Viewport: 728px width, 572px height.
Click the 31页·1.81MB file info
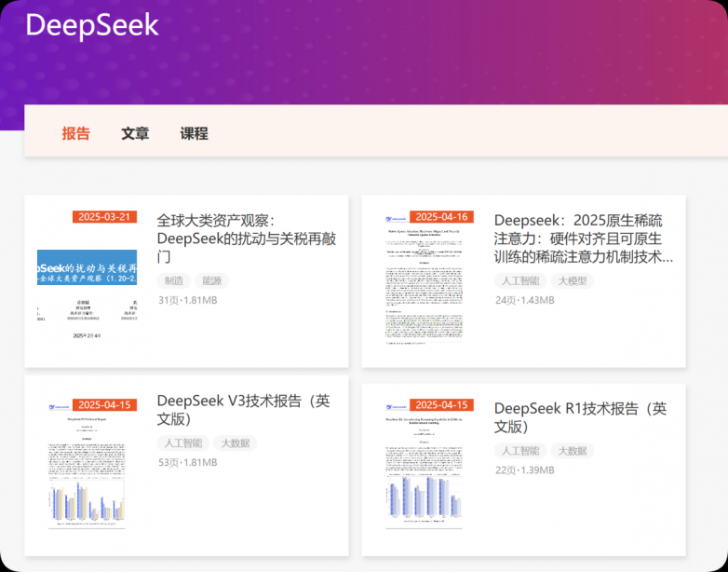(187, 300)
